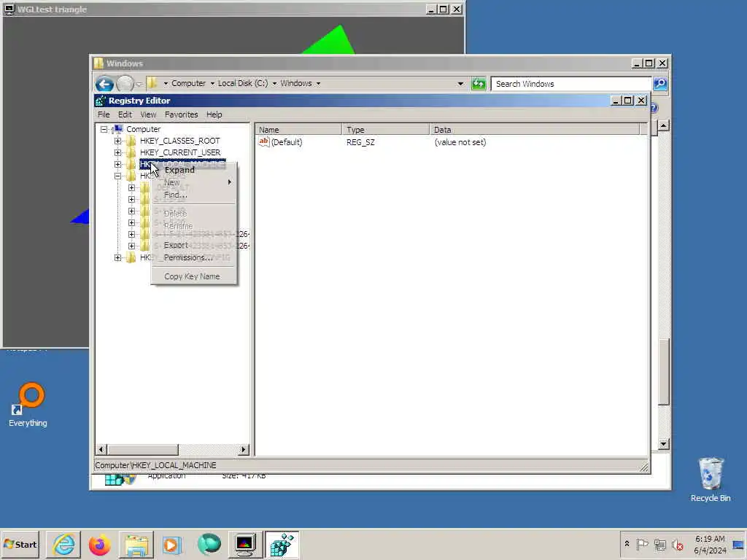
Task: Click the Registry Editor taskbar icon
Action: [282, 545]
